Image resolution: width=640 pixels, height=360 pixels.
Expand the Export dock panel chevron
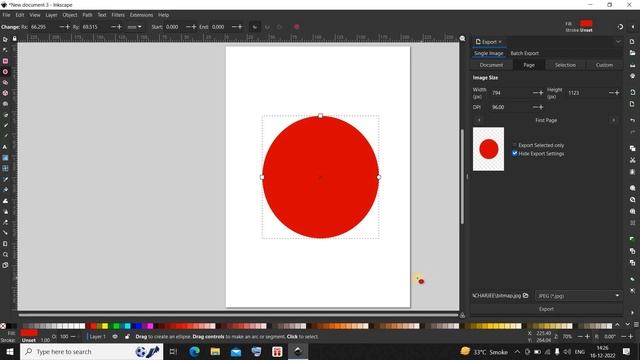click(x=618, y=42)
